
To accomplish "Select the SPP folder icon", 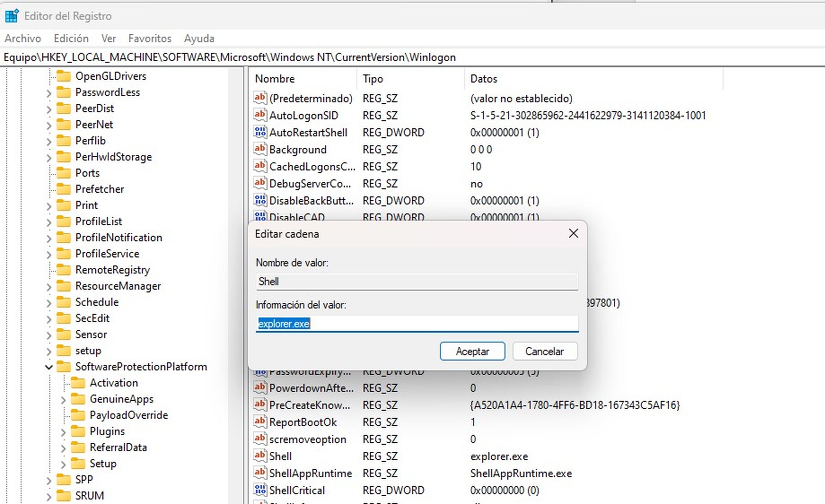I will (x=64, y=480).
